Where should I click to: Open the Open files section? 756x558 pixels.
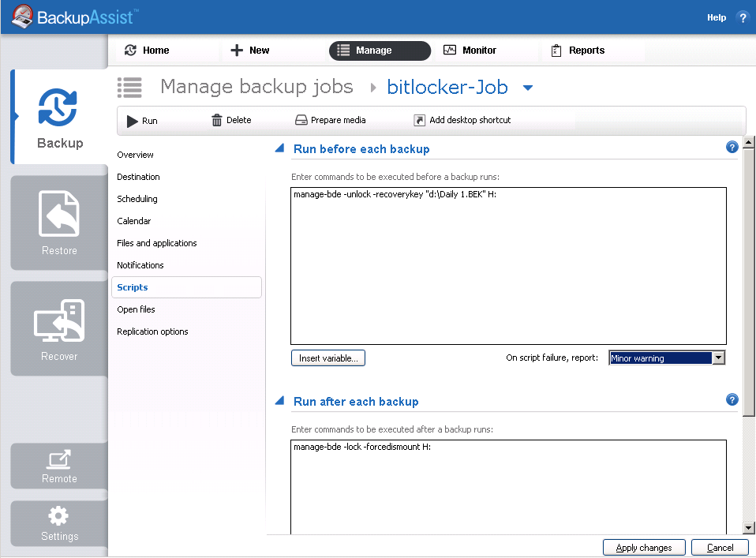point(136,309)
